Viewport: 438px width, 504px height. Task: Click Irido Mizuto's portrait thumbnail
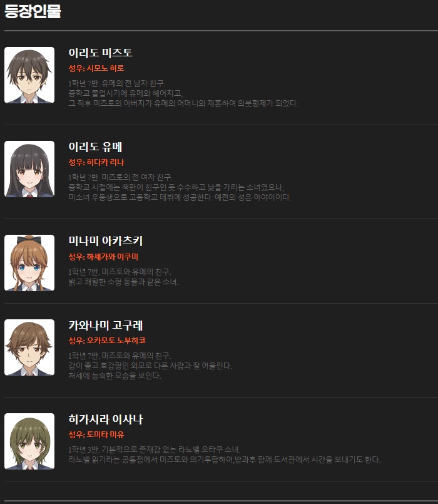[x=29, y=75]
